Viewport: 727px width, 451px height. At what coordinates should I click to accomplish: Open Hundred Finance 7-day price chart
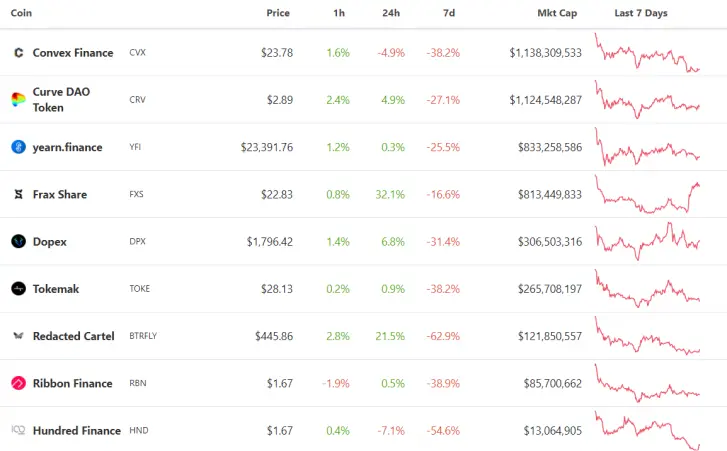pos(647,430)
